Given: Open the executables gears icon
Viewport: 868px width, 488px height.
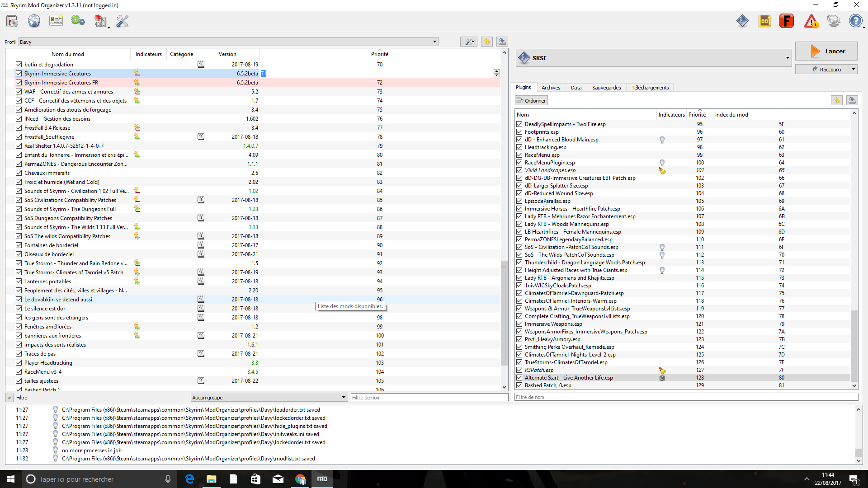Looking at the screenshot, I should pos(78,21).
